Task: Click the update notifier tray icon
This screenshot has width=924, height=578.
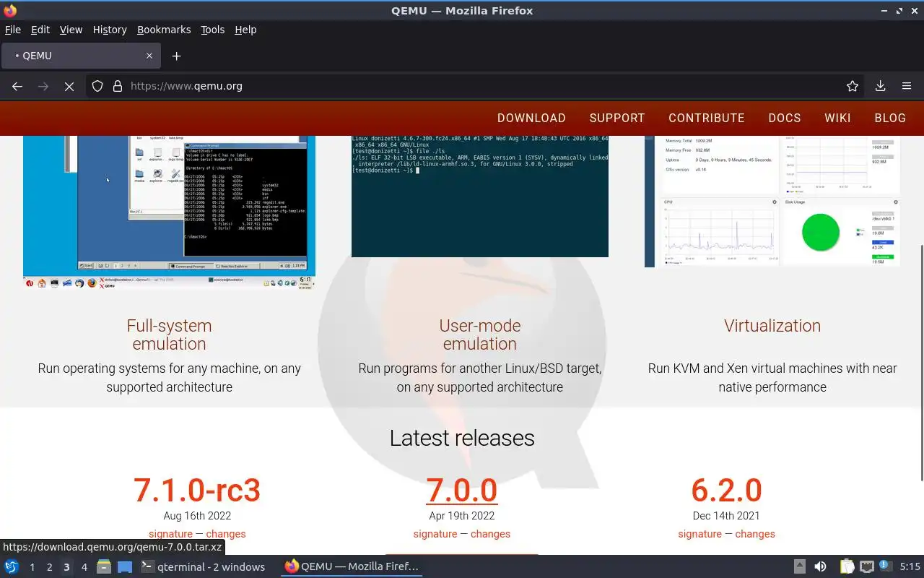Action: (x=886, y=567)
